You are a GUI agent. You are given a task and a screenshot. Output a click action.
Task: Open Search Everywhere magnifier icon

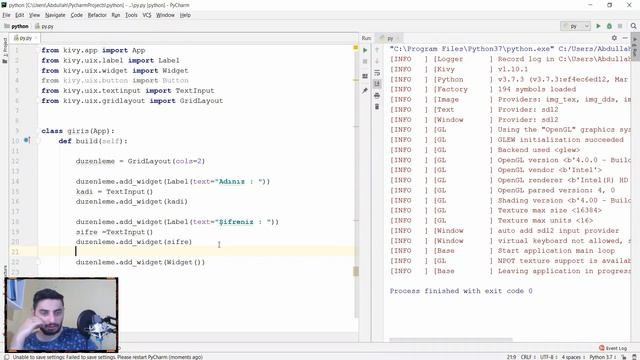tap(633, 26)
